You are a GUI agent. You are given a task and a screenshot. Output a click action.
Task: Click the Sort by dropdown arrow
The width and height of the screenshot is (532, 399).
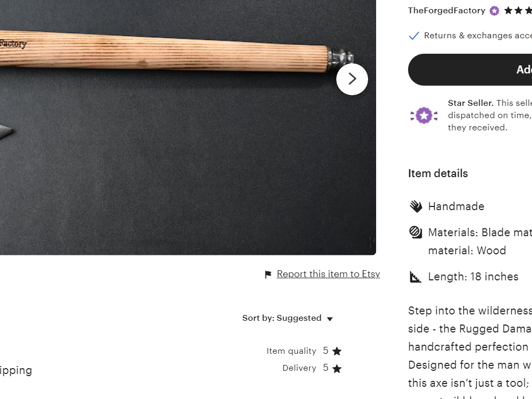point(330,319)
